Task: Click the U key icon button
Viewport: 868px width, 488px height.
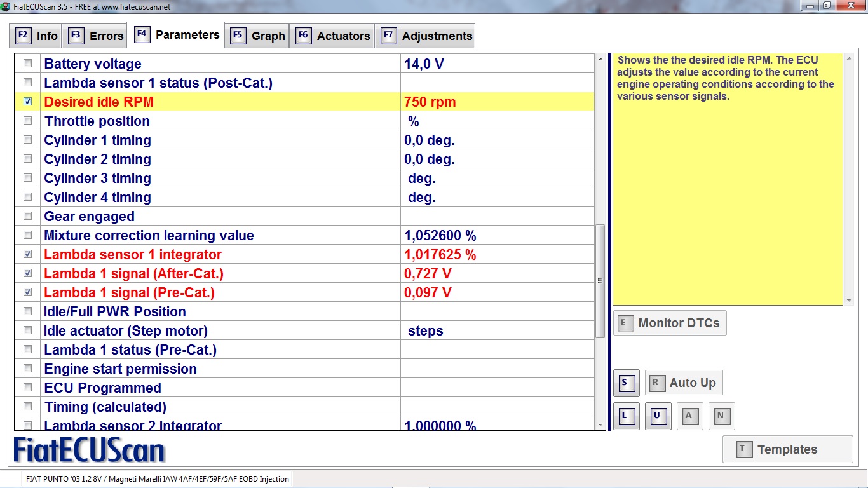Action: click(658, 416)
